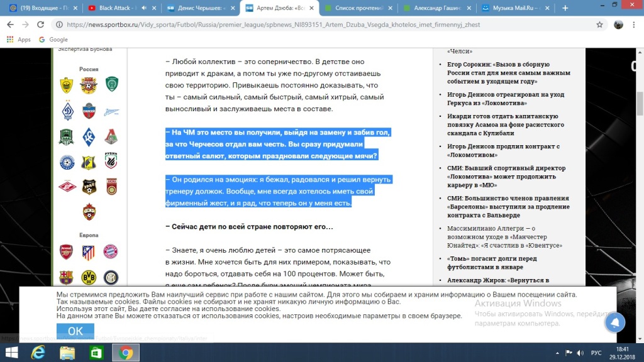Open the Inter Milan club logo

coord(111,277)
